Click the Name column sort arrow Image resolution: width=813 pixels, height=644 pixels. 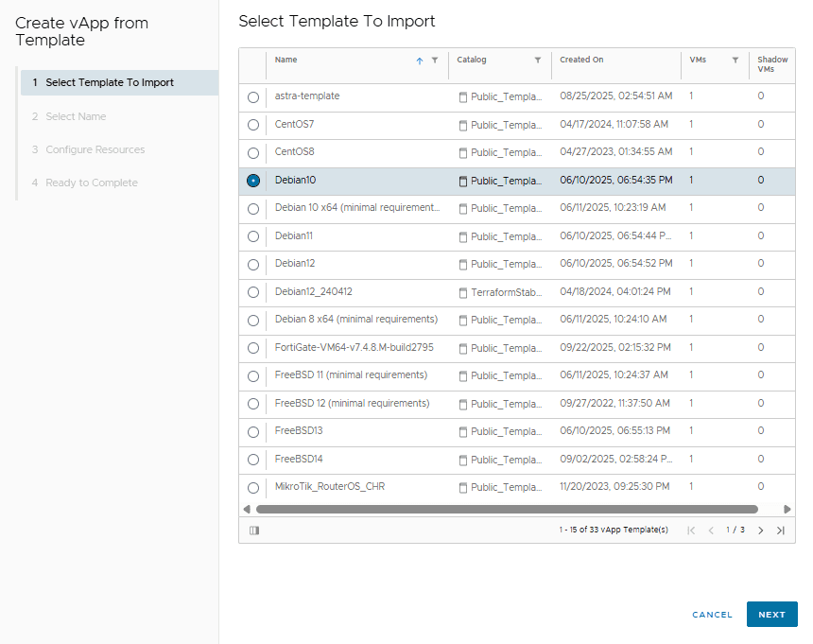point(420,61)
